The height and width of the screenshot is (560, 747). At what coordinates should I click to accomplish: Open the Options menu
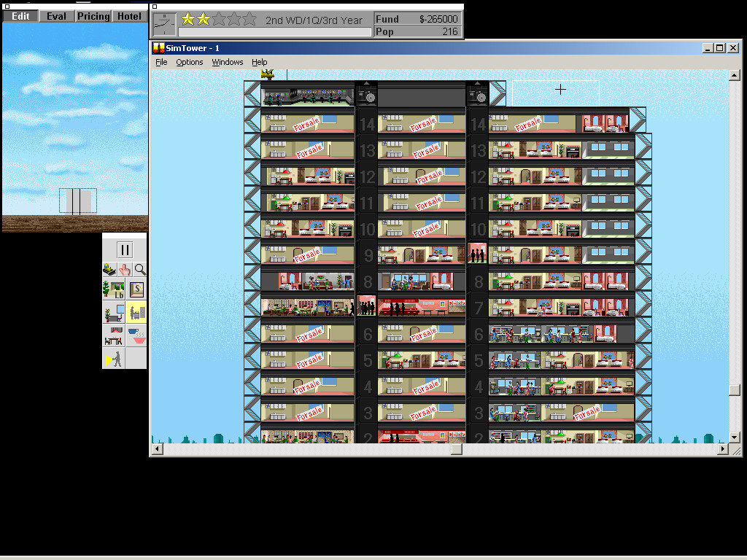189,62
